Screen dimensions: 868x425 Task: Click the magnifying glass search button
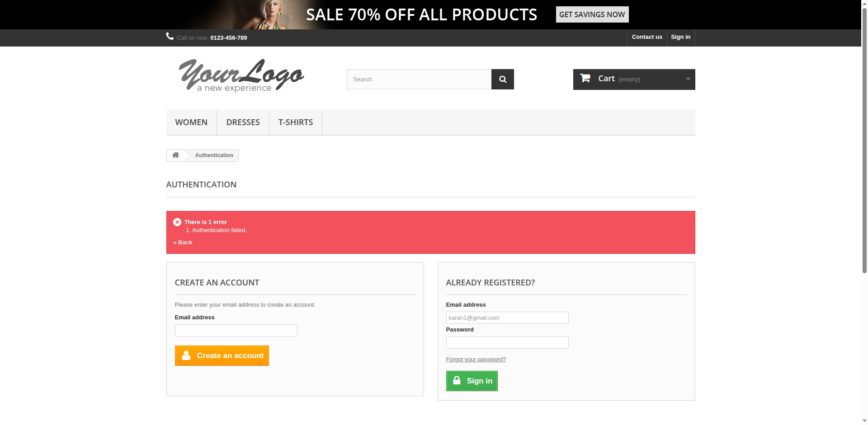pyautogui.click(x=502, y=79)
